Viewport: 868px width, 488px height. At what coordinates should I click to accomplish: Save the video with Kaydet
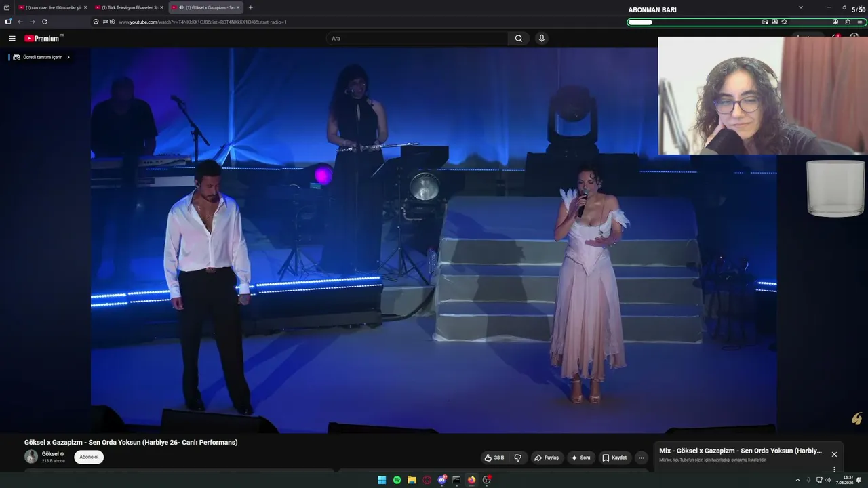614,457
